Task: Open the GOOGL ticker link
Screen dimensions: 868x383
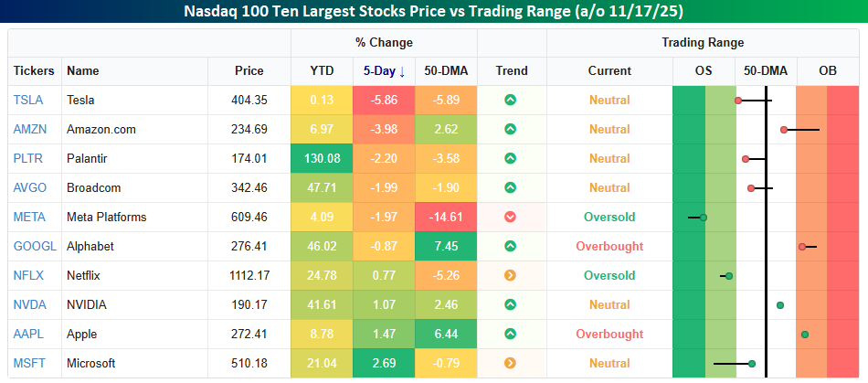Action: tap(35, 246)
